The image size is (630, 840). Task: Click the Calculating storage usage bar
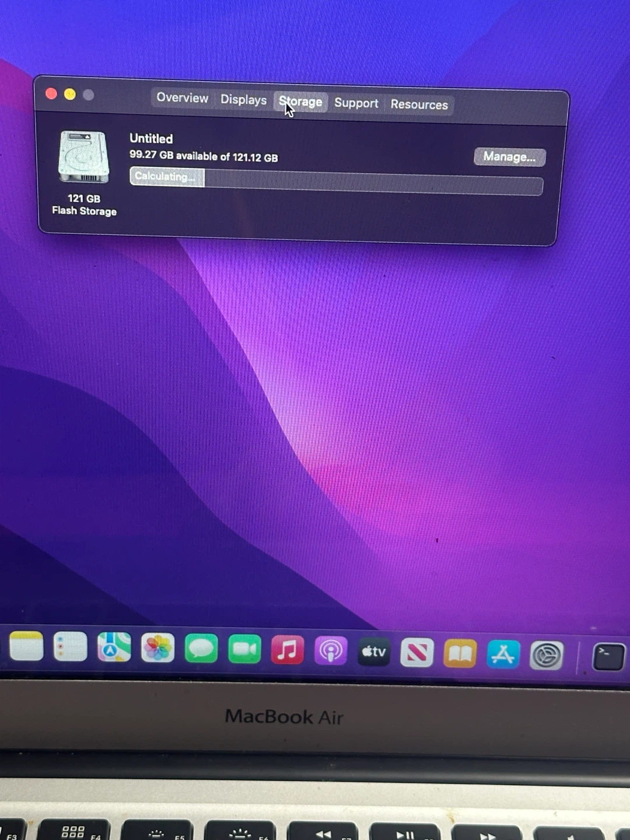336,181
